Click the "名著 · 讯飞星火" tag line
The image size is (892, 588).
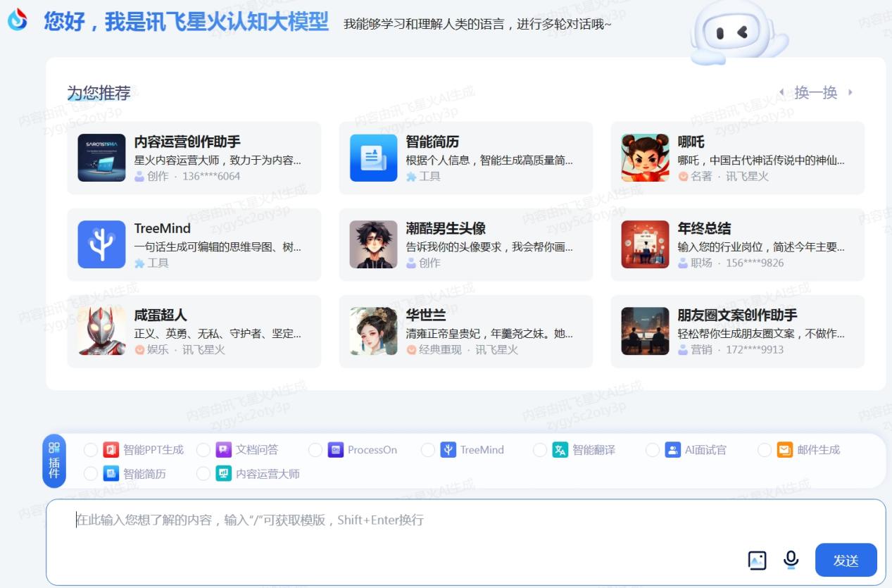(723, 176)
